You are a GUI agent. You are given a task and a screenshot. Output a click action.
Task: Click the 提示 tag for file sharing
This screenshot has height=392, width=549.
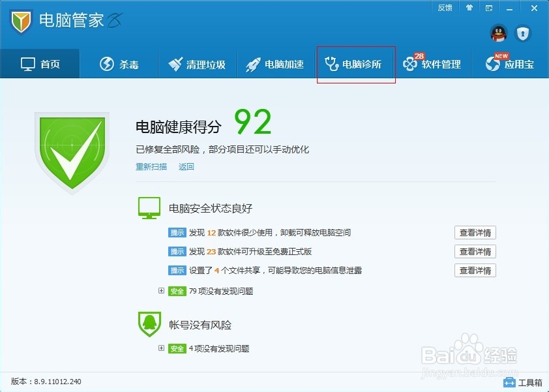(177, 271)
